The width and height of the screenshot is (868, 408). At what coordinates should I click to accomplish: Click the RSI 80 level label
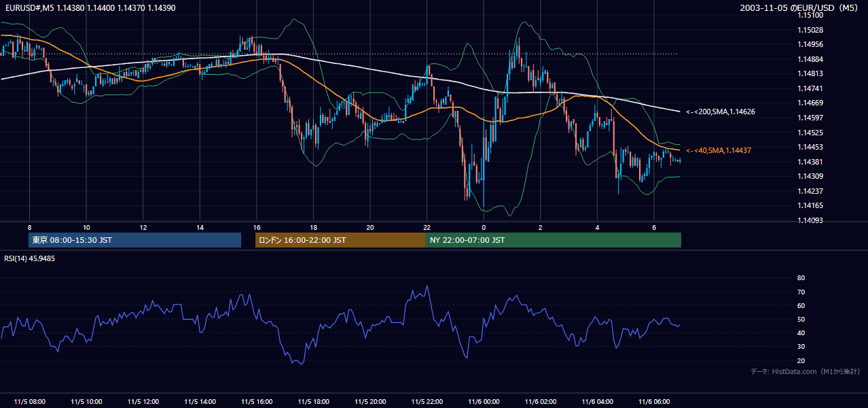801,278
